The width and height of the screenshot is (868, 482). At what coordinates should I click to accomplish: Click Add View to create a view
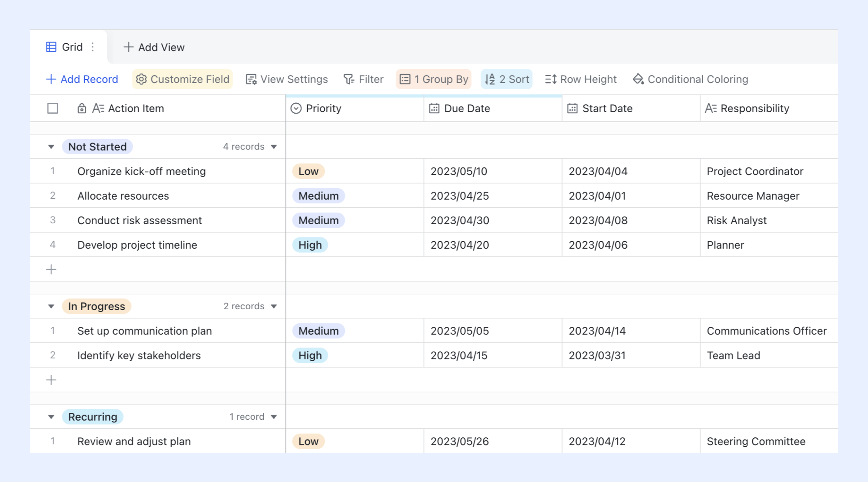154,47
